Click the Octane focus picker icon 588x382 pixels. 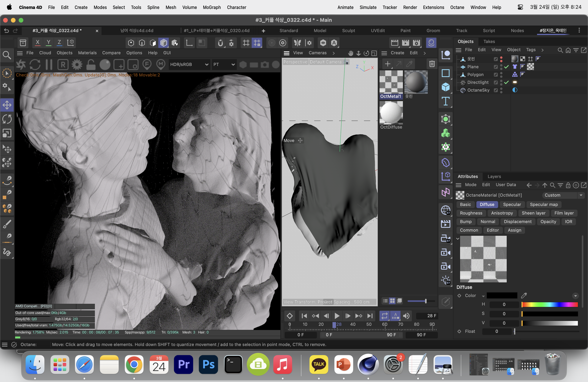click(147, 65)
